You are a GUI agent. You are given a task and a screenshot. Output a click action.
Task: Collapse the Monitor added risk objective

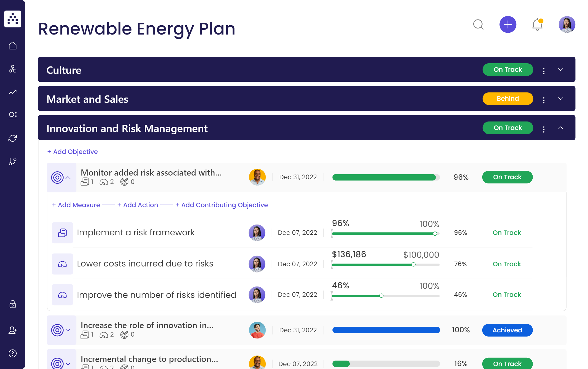pos(68,177)
